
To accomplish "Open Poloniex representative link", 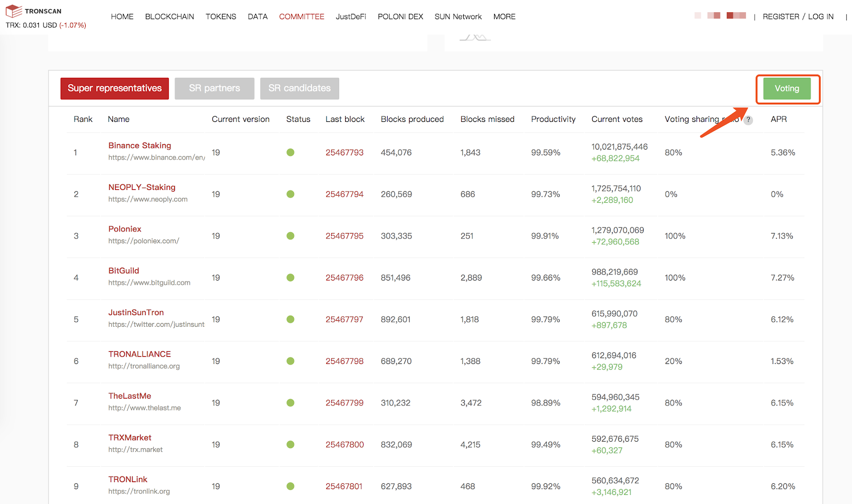I will [x=125, y=229].
